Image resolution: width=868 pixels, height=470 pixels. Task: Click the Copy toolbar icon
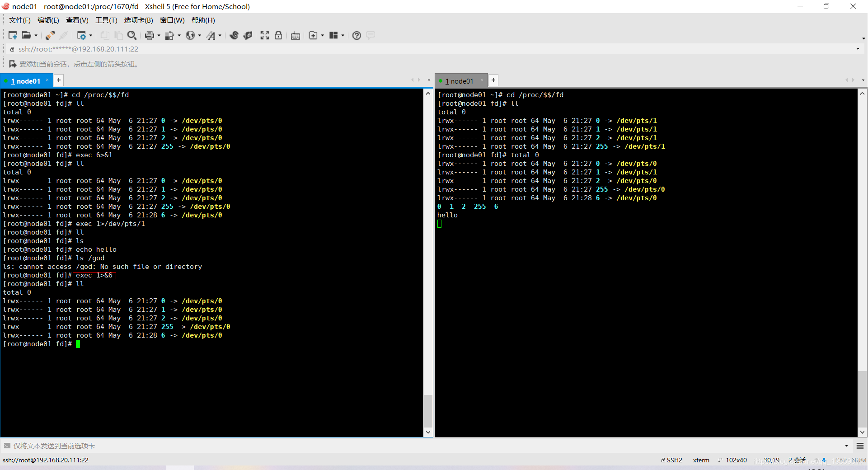tap(105, 35)
